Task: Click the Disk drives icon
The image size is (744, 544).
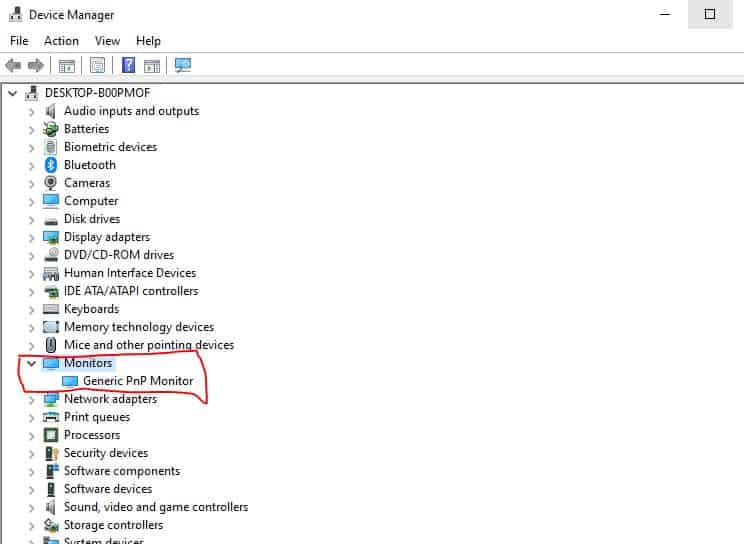Action: (x=51, y=220)
